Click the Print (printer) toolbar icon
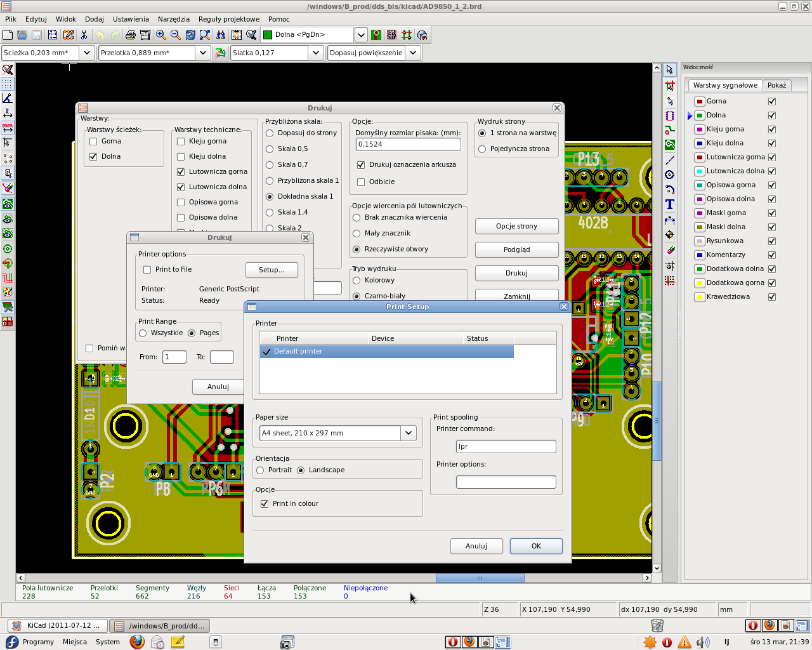812x650 pixels. (x=130, y=35)
